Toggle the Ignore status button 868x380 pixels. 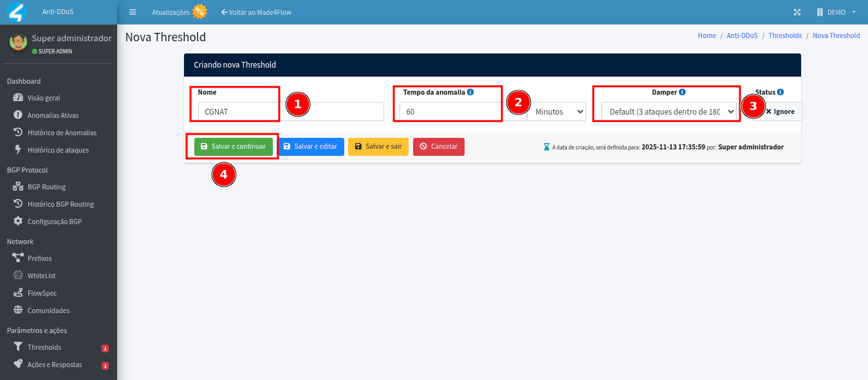781,111
